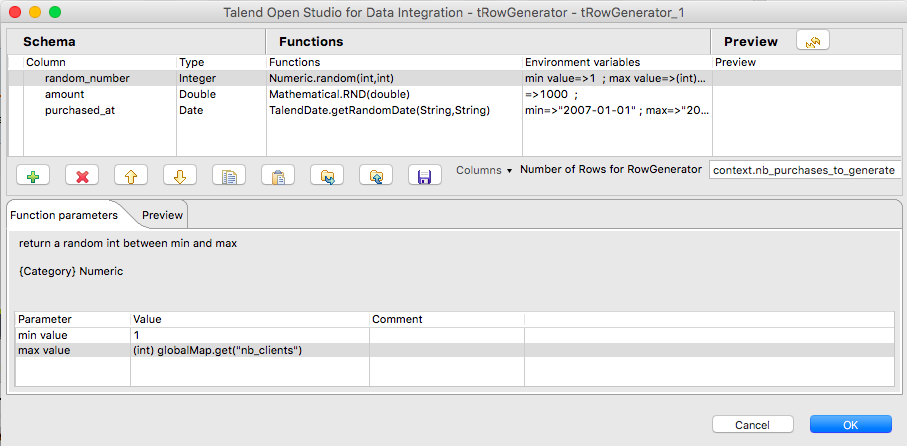Edit Number of Rows for RowGenerator field

(805, 170)
